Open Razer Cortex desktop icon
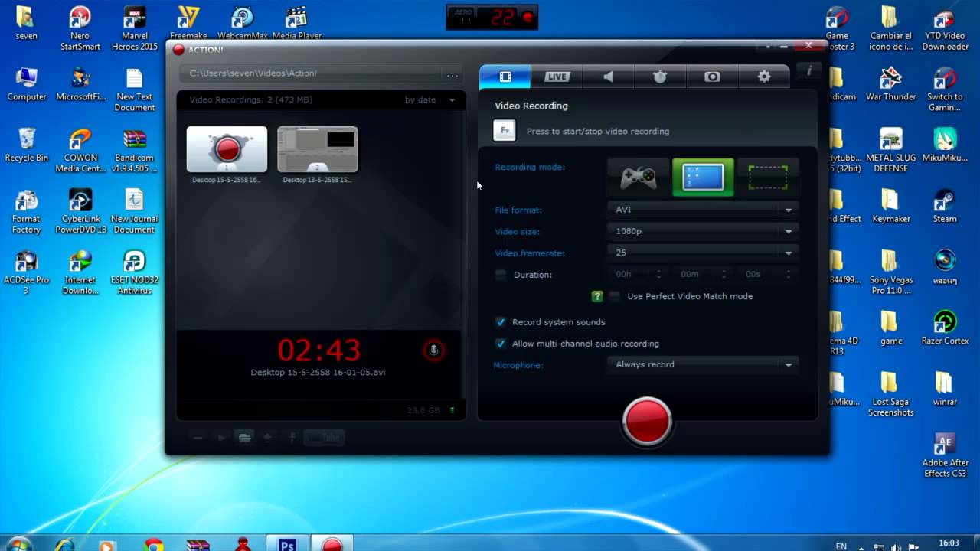Viewport: 980px width, 551px height. [945, 328]
